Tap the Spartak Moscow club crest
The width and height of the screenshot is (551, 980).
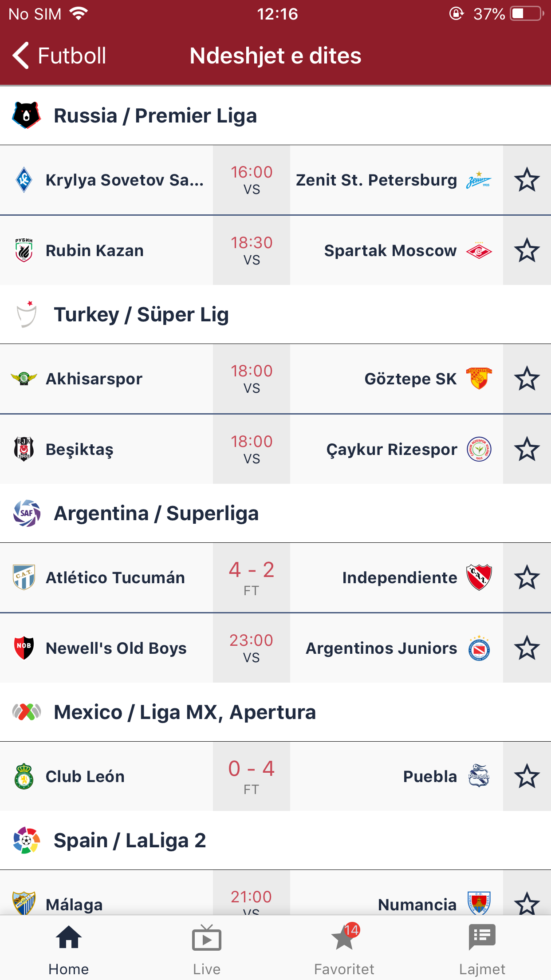(479, 251)
